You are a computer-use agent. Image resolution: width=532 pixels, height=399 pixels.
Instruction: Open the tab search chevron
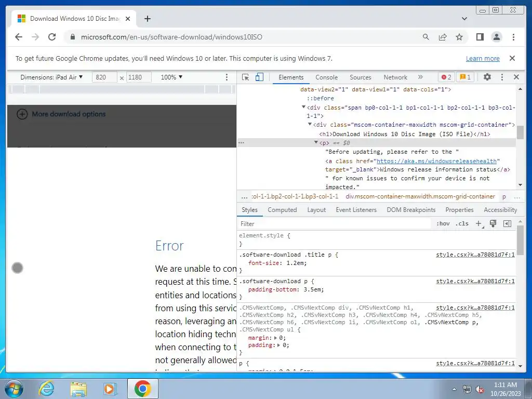464,19
